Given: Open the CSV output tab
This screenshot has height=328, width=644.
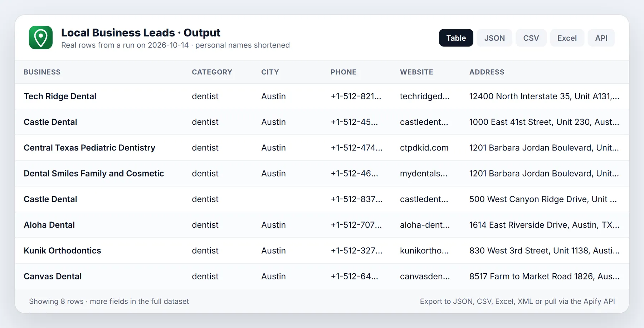Looking at the screenshot, I should (x=531, y=38).
